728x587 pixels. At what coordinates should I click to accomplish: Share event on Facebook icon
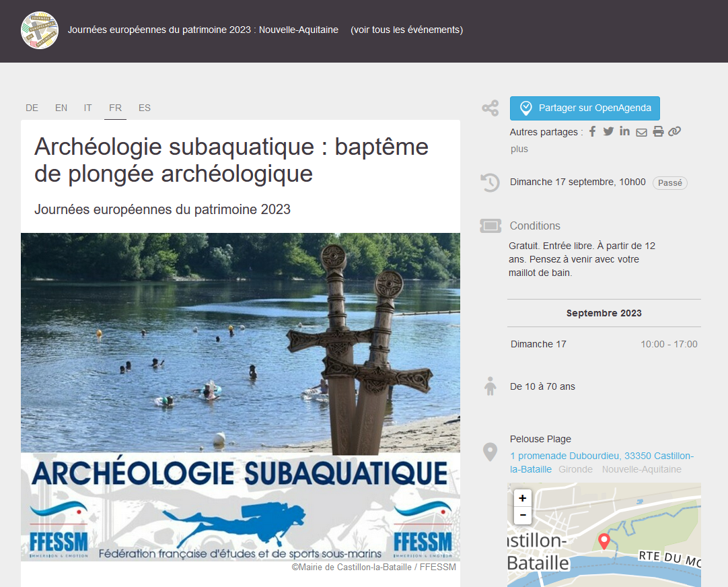click(593, 132)
